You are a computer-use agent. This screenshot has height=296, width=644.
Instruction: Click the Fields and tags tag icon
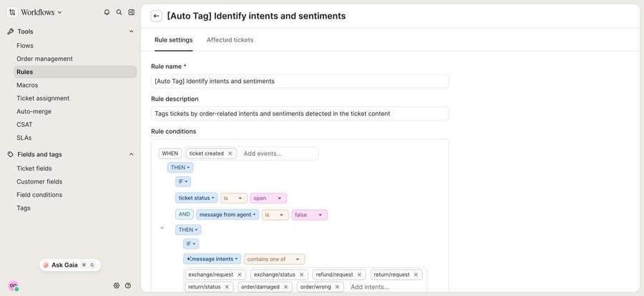coord(11,154)
